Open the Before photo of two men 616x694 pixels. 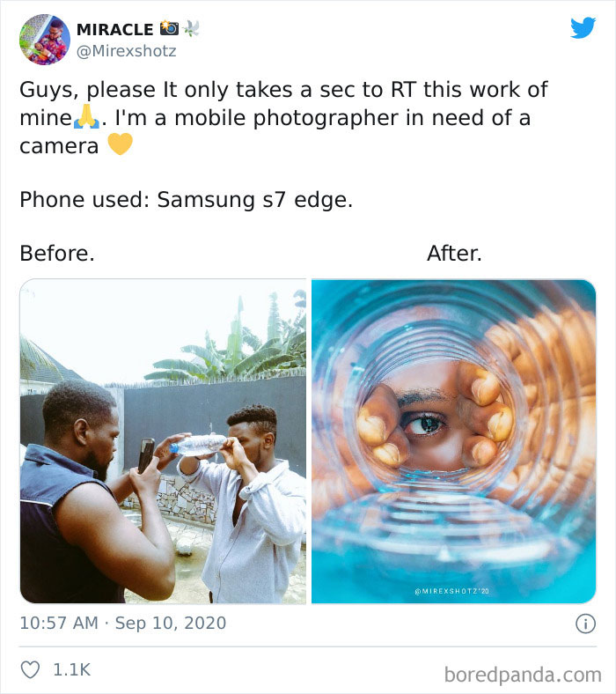(163, 441)
